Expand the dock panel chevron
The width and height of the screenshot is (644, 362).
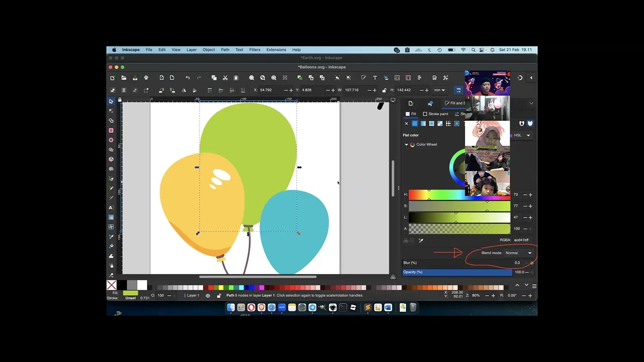coord(531,103)
